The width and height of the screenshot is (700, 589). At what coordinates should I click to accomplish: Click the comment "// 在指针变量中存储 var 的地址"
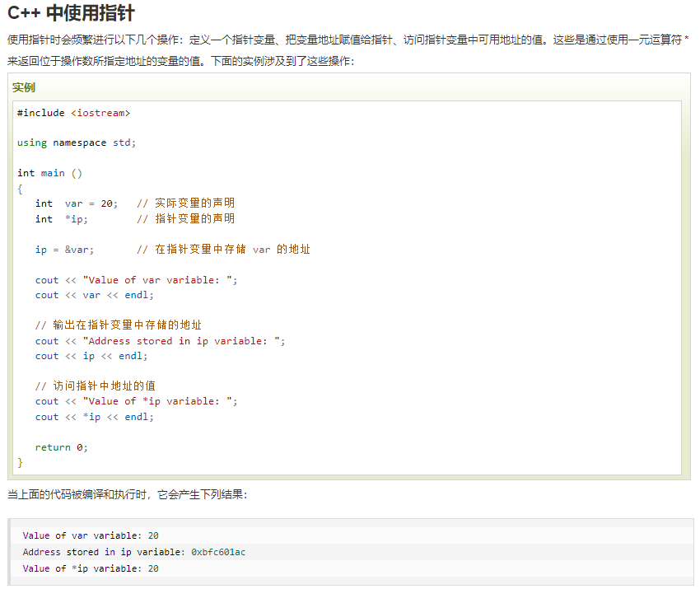click(223, 249)
